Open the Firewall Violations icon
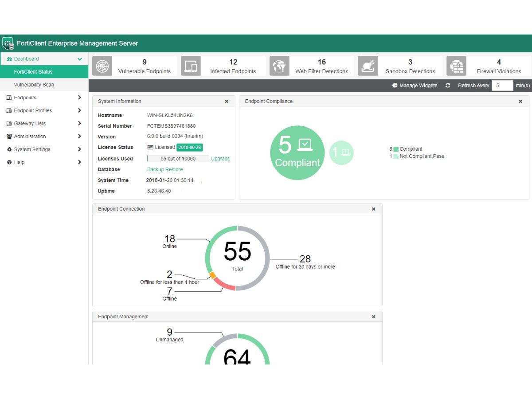The image size is (532, 399). pos(457,66)
